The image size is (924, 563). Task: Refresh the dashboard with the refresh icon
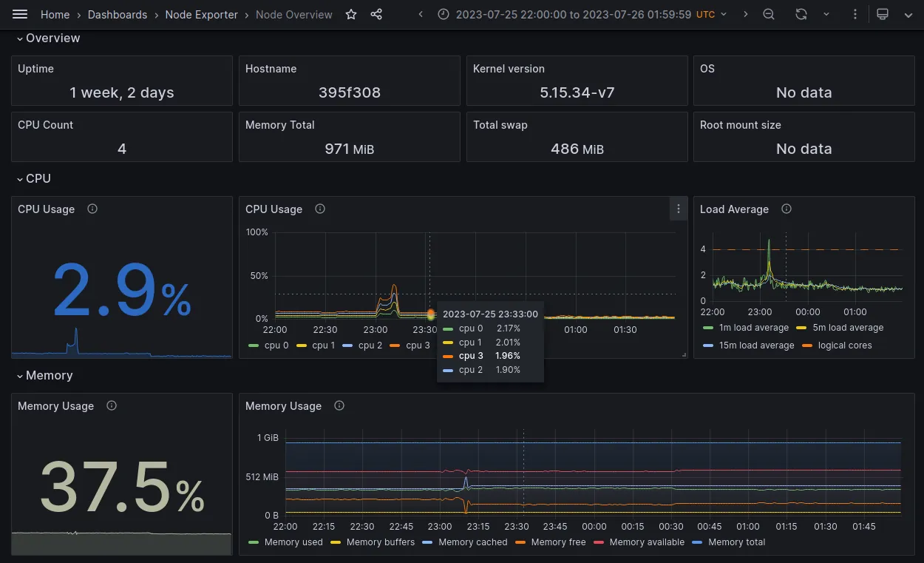[801, 14]
